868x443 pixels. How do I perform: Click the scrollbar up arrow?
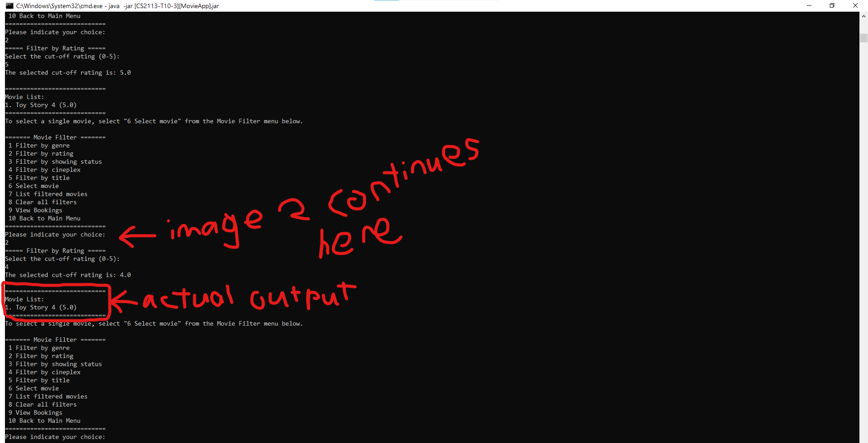pos(864,16)
